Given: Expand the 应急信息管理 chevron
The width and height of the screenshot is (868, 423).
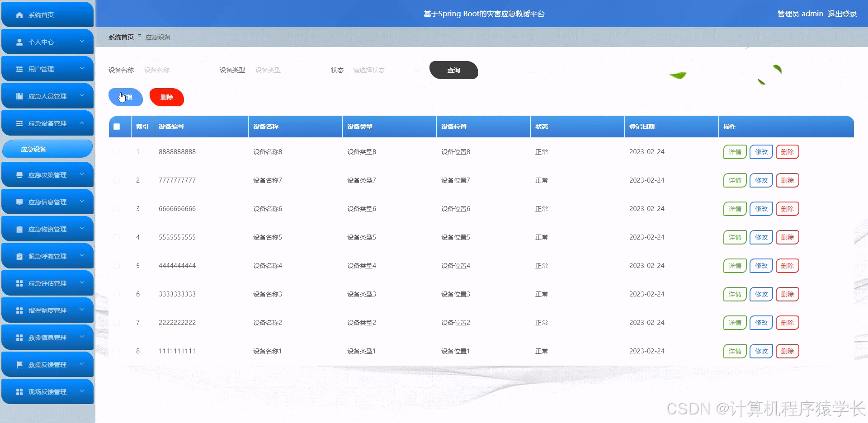Looking at the screenshot, I should pos(82,201).
